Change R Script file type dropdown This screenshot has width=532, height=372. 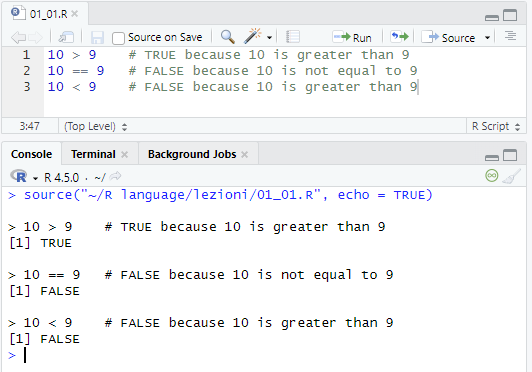(496, 126)
